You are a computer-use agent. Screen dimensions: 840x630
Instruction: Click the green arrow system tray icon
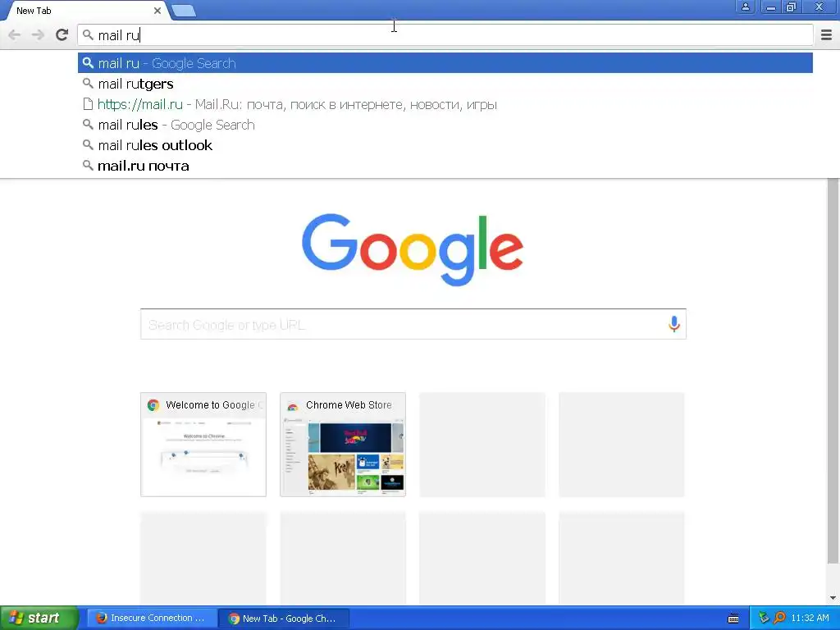point(764,619)
